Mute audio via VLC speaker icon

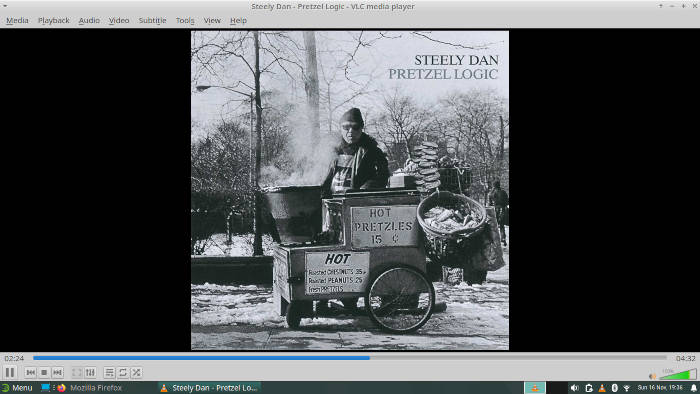652,376
